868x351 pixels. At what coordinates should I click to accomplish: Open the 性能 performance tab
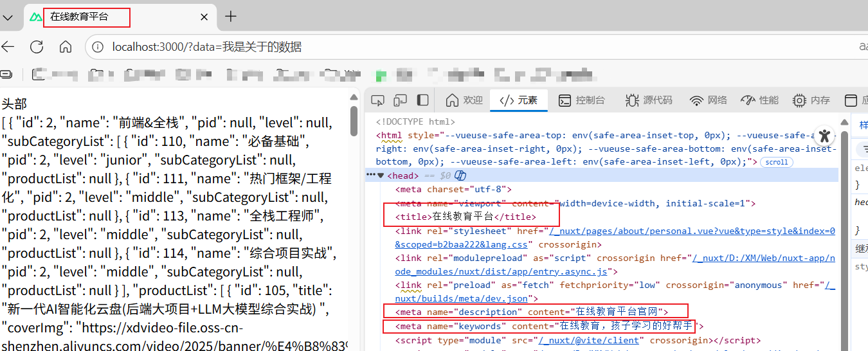click(759, 100)
